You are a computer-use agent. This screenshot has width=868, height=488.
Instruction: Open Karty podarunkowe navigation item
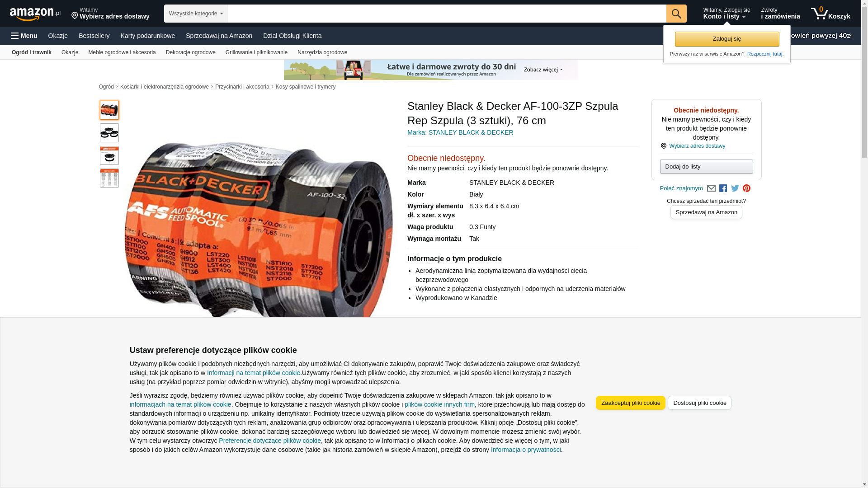147,36
